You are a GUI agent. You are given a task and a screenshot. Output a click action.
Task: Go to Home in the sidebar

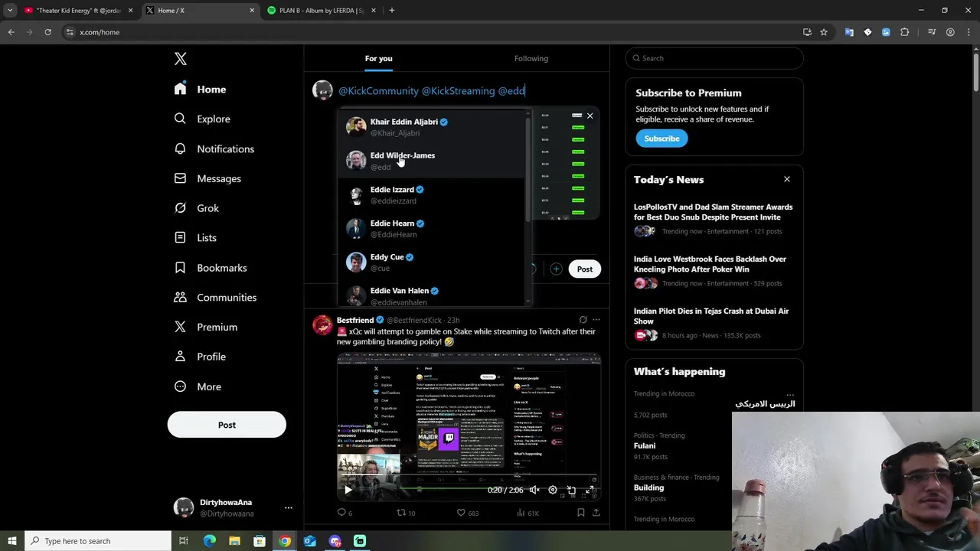[200, 90]
